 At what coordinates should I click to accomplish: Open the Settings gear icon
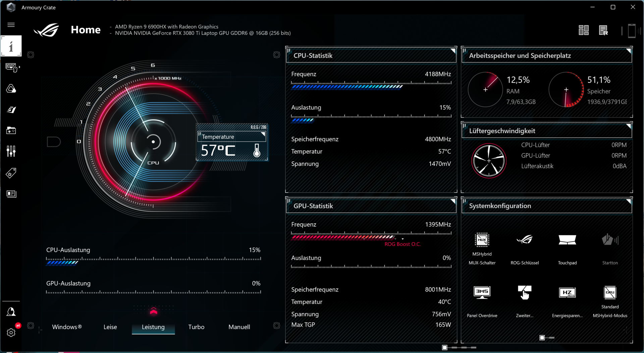pyautogui.click(x=11, y=333)
